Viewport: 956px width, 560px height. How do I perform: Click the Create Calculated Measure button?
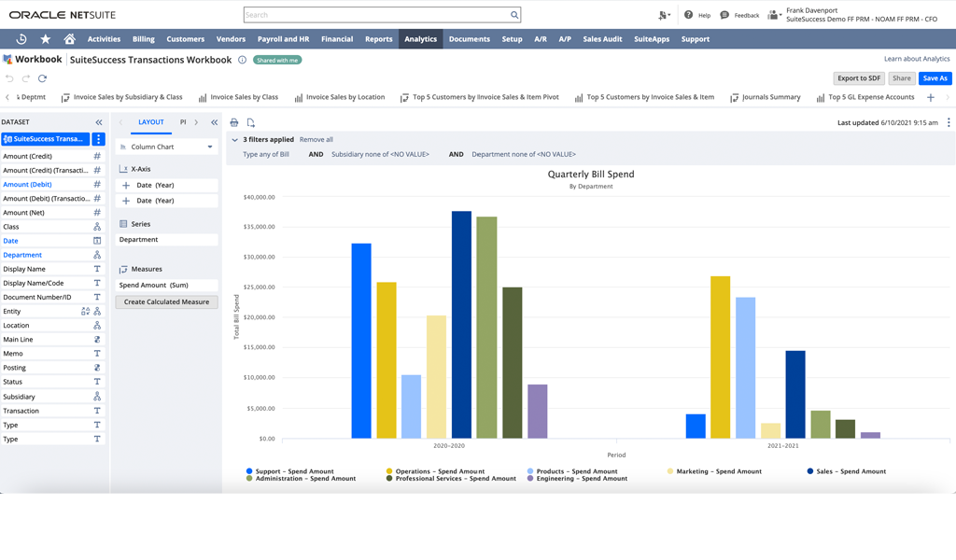(x=166, y=301)
